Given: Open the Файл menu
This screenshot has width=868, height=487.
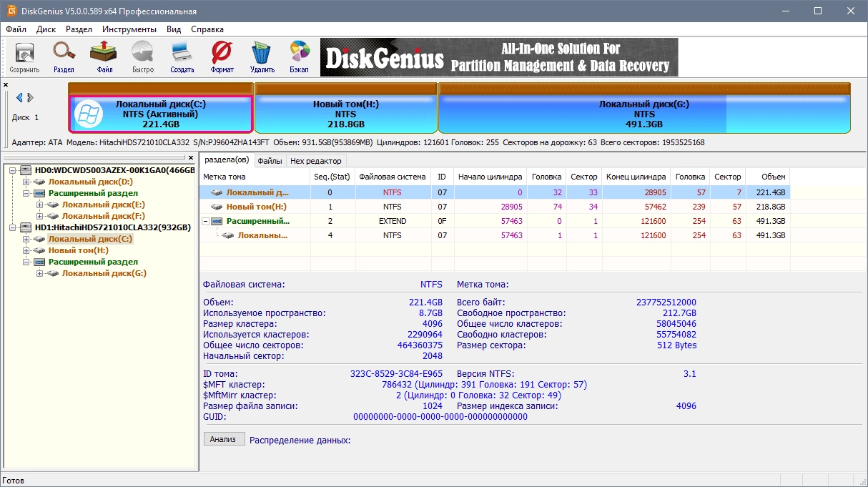Looking at the screenshot, I should click(x=16, y=29).
